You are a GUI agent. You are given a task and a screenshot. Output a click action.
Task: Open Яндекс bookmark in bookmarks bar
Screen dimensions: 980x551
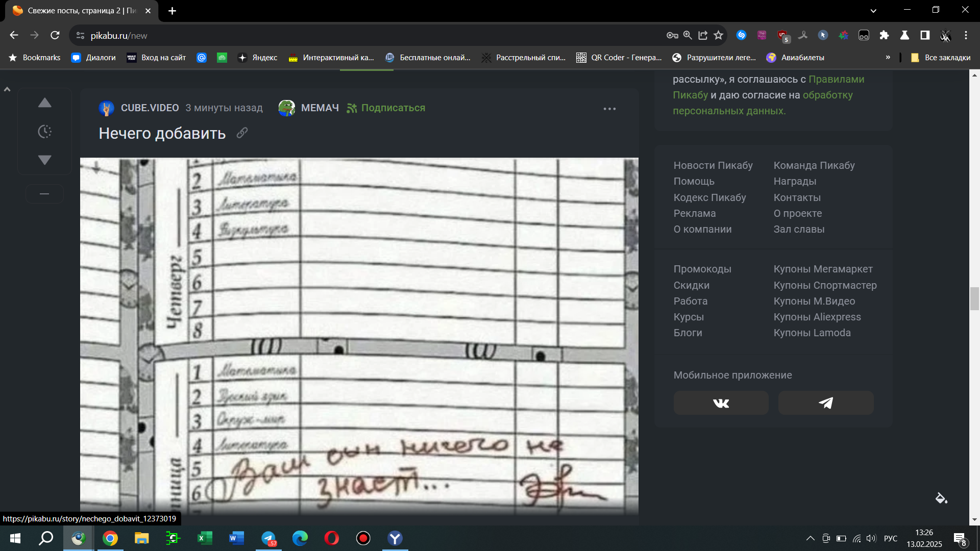point(258,58)
